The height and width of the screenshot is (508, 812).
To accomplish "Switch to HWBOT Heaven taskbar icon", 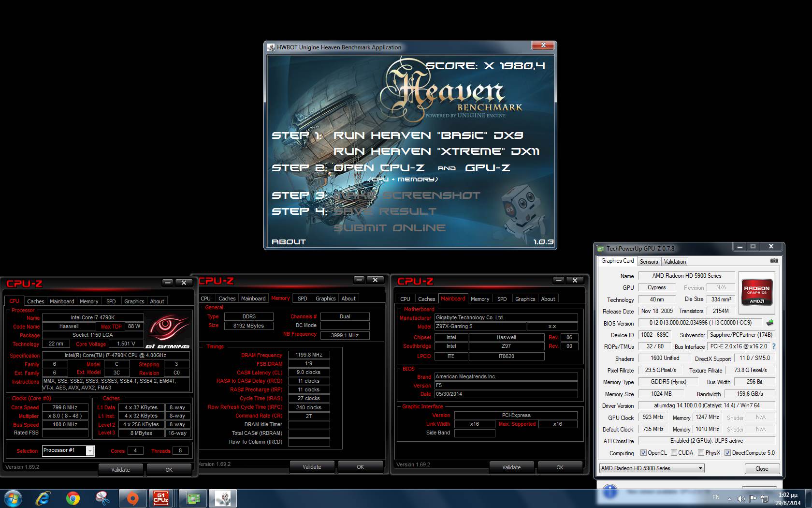I will click(x=223, y=498).
